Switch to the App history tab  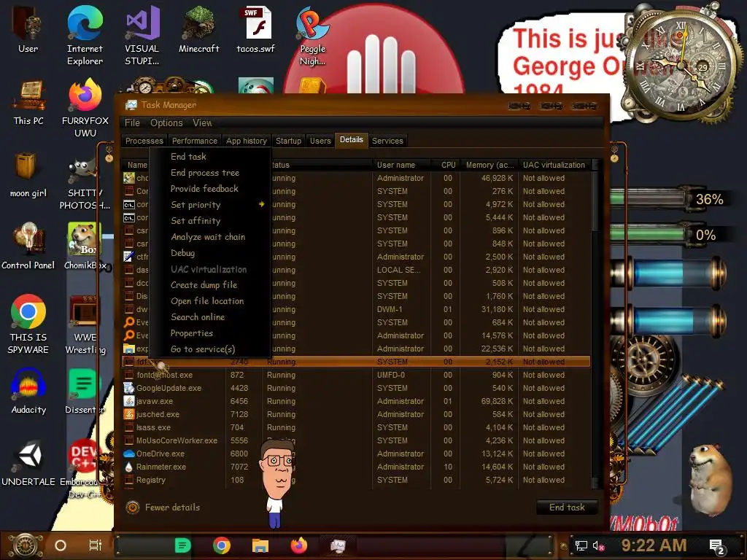[x=247, y=141]
